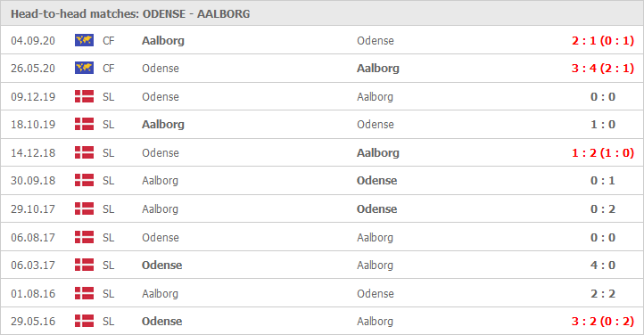This screenshot has height=335, width=644.
Task: Click Denmark flag on 09.12.19 row
Action: (84, 96)
